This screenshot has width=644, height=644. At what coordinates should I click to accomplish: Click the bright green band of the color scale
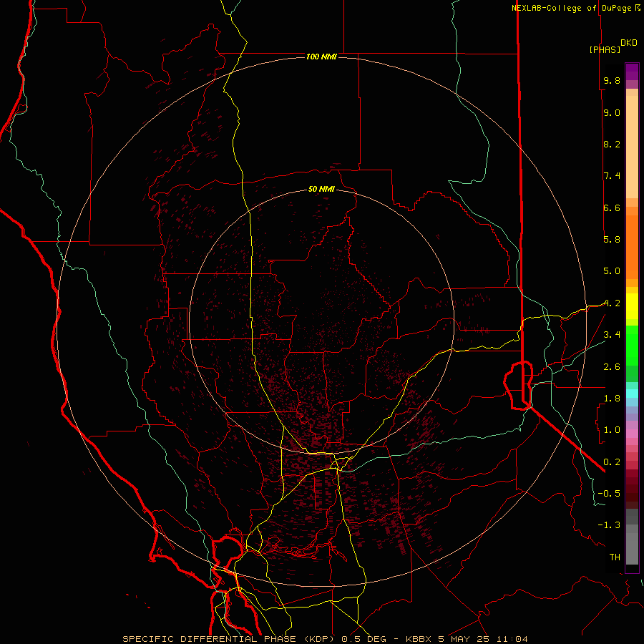pyautogui.click(x=632, y=346)
